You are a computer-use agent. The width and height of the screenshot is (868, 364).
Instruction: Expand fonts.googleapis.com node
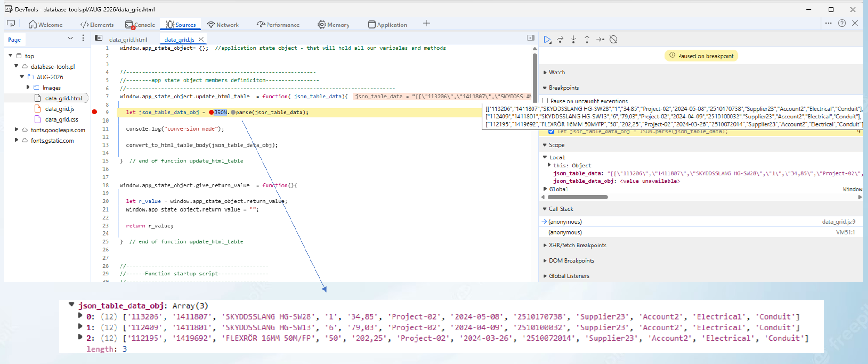coord(17,129)
